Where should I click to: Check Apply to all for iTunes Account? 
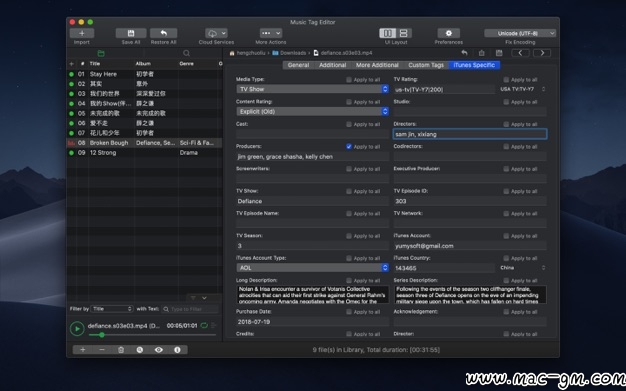(x=506, y=236)
